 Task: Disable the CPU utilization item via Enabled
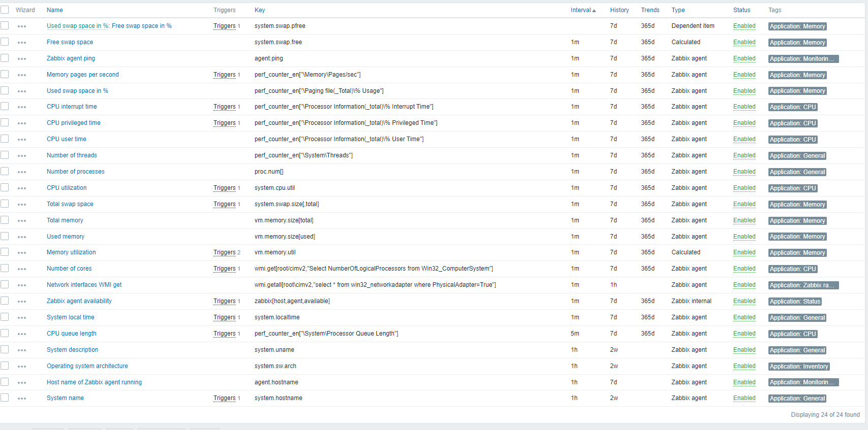click(744, 188)
